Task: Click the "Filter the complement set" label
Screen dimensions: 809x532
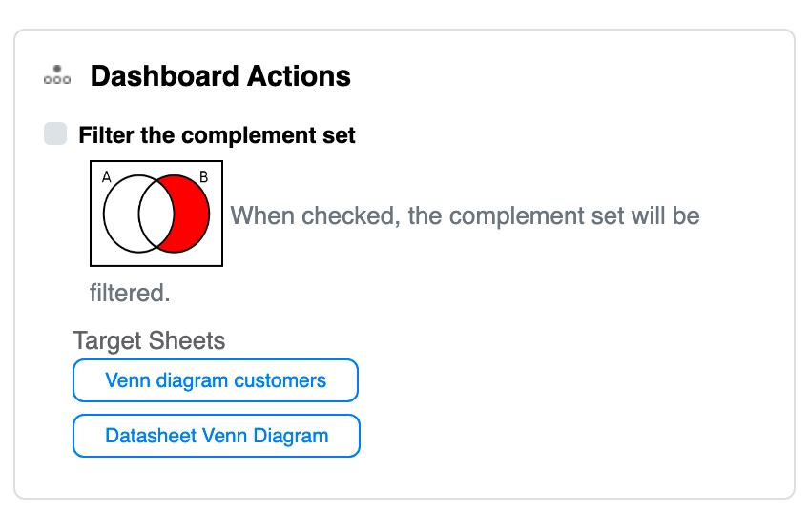Action: tap(217, 135)
